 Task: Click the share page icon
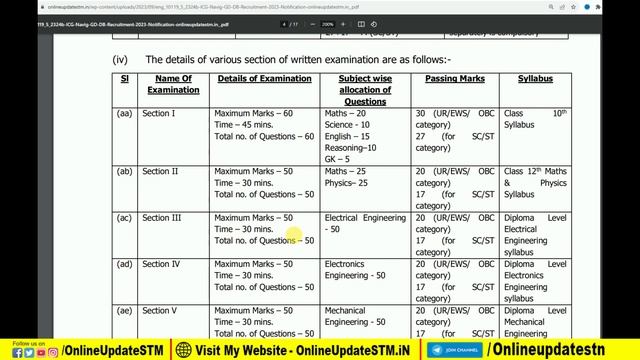point(562,7)
